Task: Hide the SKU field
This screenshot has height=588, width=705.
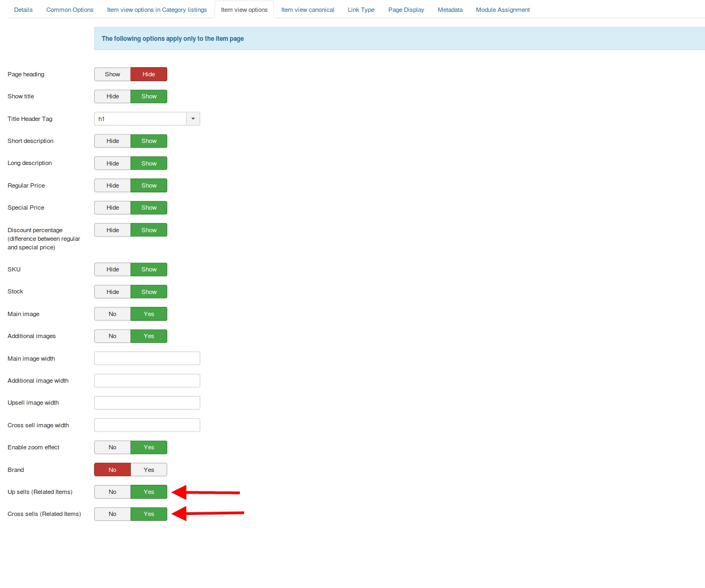Action: [x=112, y=269]
